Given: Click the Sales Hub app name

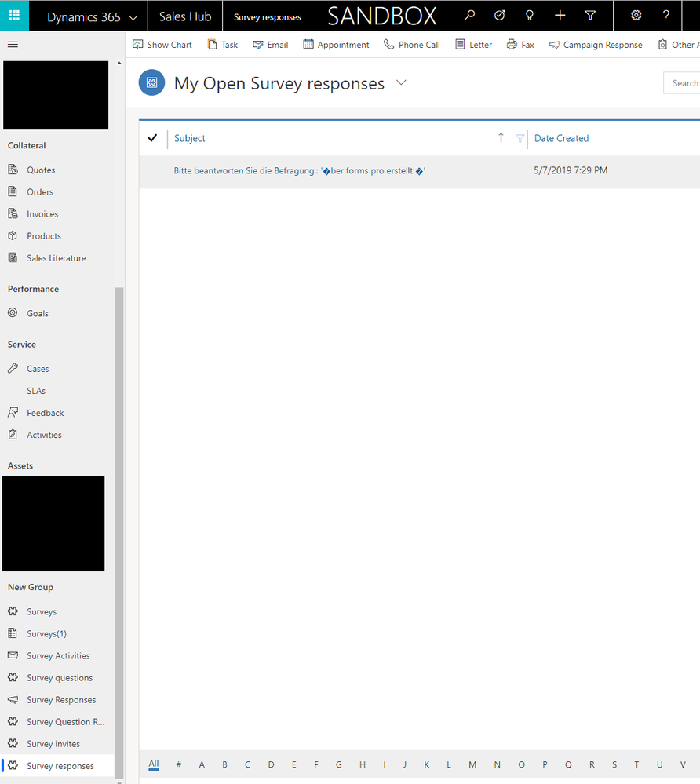Looking at the screenshot, I should click(185, 16).
